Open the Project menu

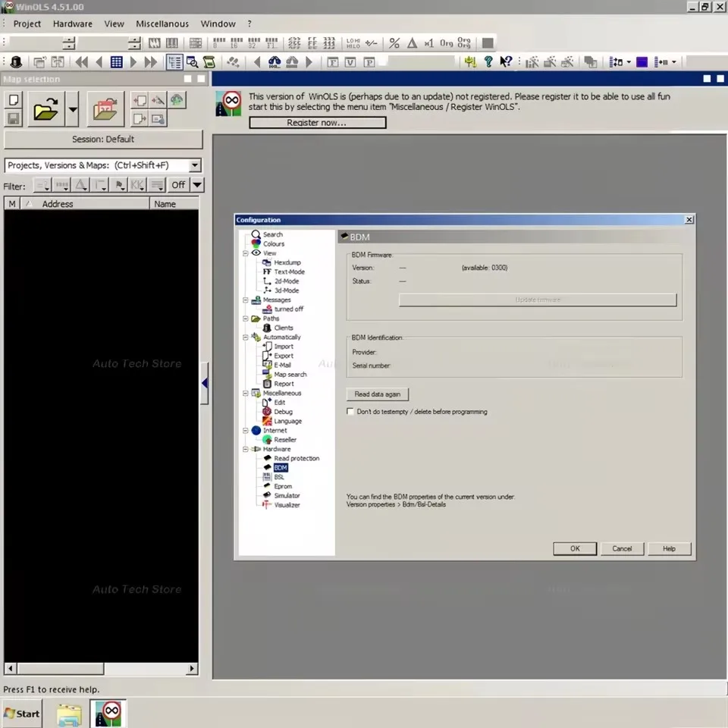pos(27,24)
